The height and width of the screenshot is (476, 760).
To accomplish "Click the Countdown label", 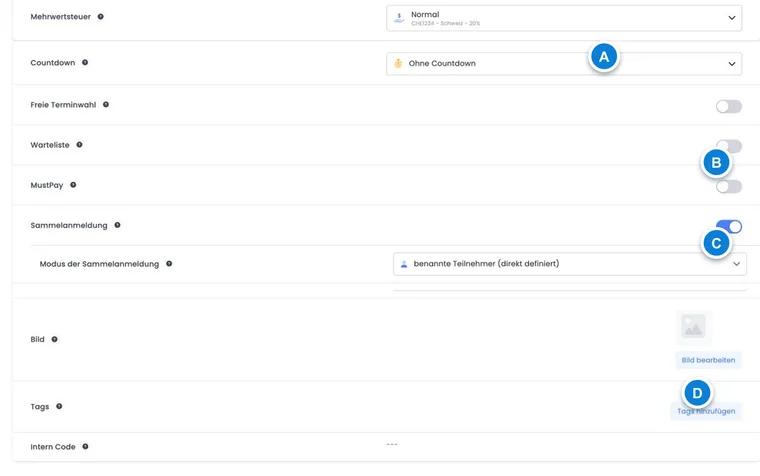I will 53,63.
